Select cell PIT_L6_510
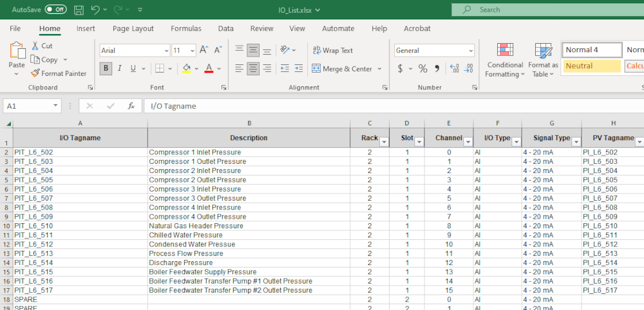 tap(80, 226)
